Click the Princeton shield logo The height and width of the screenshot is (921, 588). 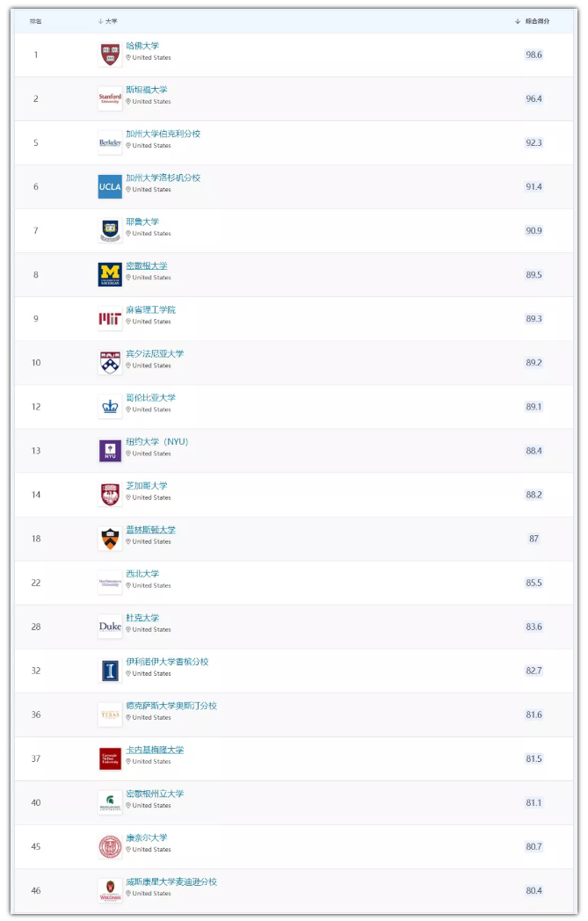click(x=110, y=539)
